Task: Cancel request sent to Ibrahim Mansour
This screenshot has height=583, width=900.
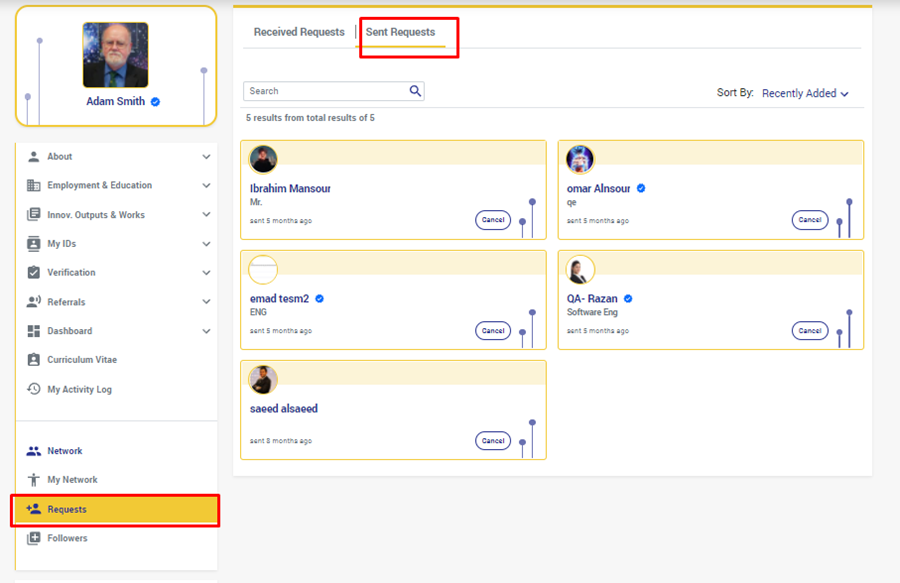Action: 493,220
